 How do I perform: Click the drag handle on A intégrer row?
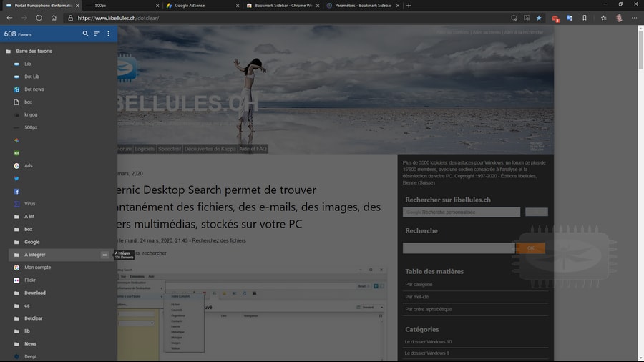(104, 255)
